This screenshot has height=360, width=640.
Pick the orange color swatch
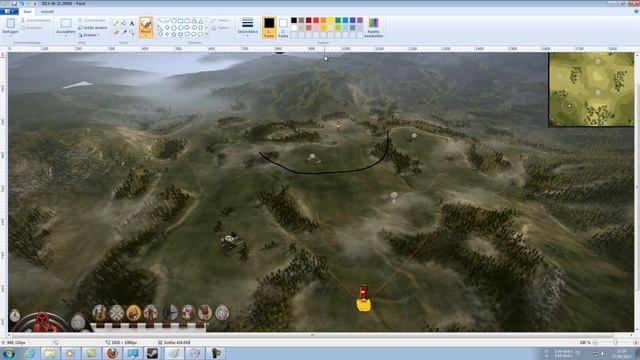[323, 20]
